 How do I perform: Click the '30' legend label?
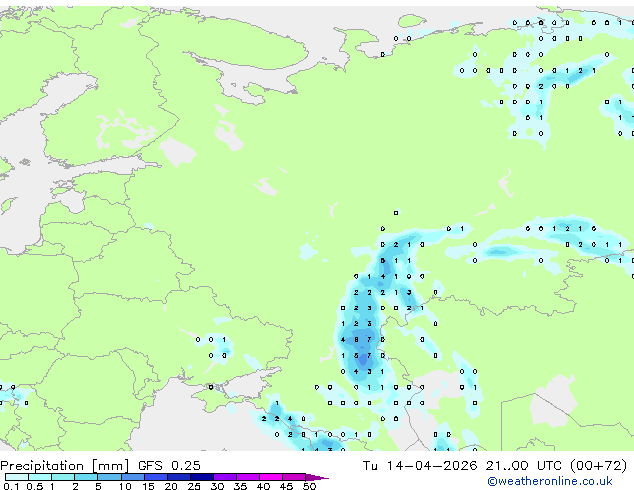(x=217, y=486)
